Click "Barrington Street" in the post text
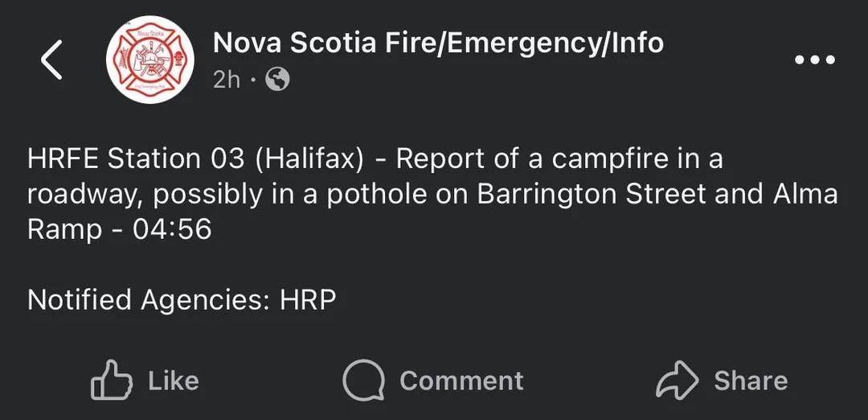The height and width of the screenshot is (420, 868). tap(582, 195)
